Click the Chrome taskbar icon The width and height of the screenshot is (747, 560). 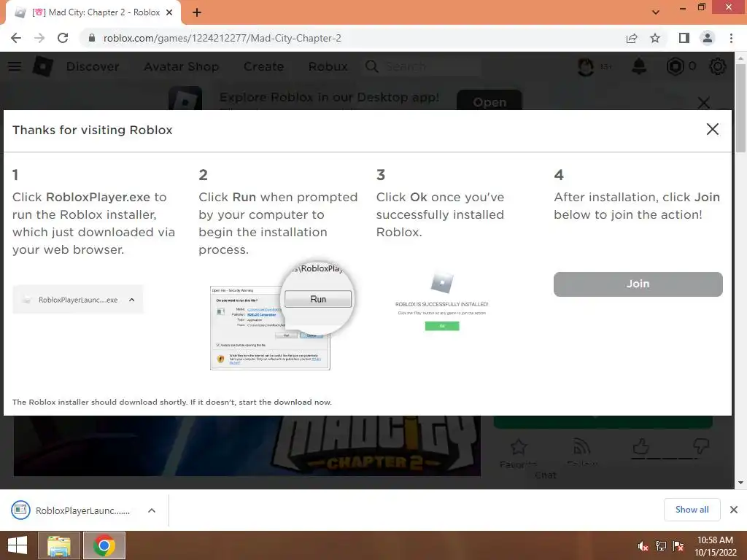(104, 545)
